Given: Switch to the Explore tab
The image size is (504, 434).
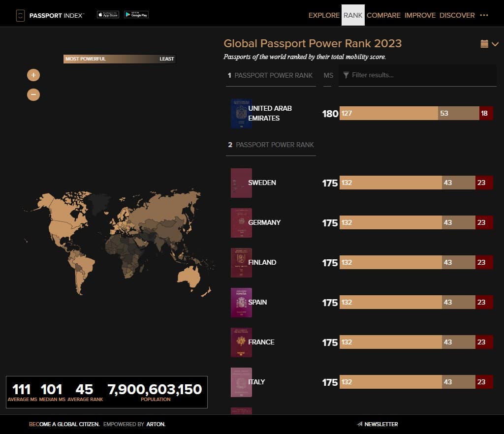Looking at the screenshot, I should point(324,15).
